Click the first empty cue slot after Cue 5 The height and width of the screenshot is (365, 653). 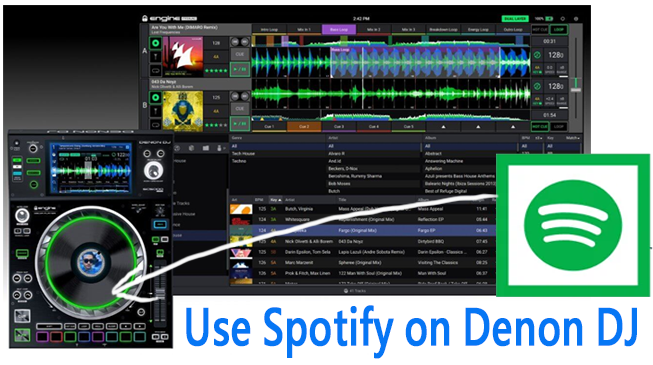coord(443,127)
